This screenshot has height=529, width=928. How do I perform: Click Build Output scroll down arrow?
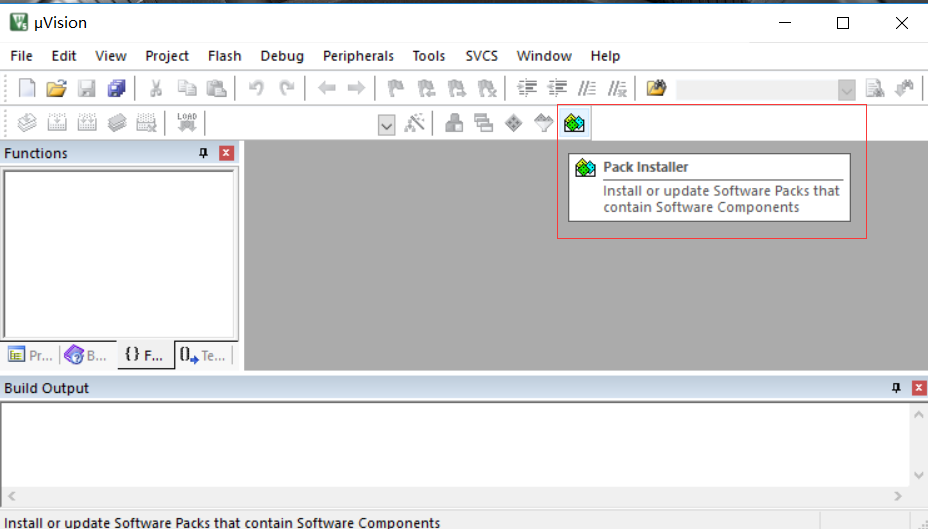[x=919, y=475]
